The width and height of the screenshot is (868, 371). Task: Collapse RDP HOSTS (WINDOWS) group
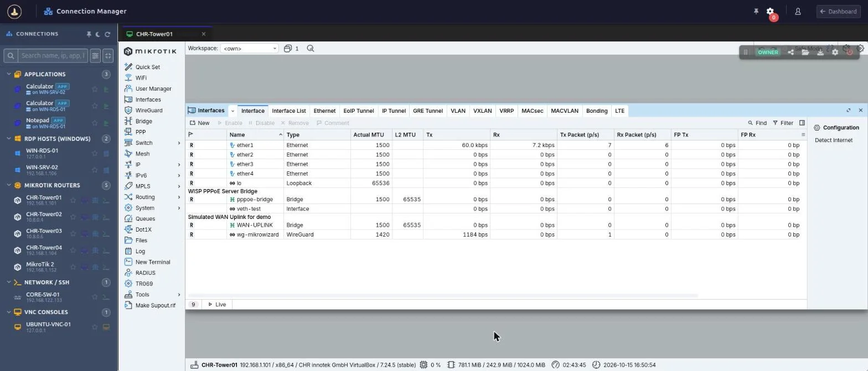click(x=9, y=139)
